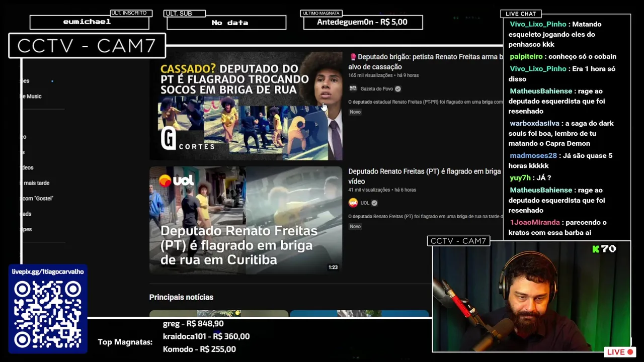
Task: Open the 'CASSADO? Deputado do PT' video thumbnail
Action: coord(246,106)
